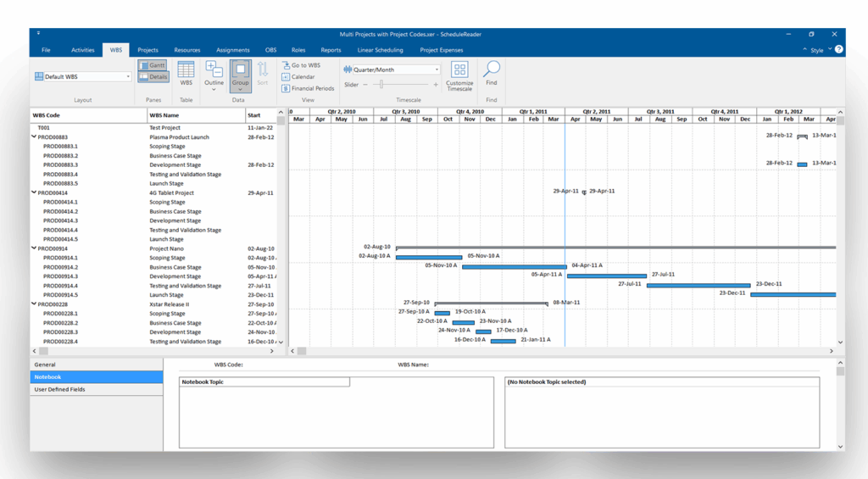
Task: Open Financial Periods
Action: coord(308,89)
